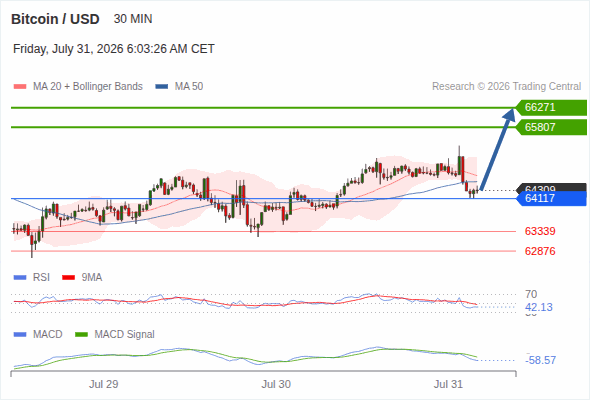Viewport: 590px width, 400px height.
Task: Select the red 9MA legend marker
Action: (68, 278)
